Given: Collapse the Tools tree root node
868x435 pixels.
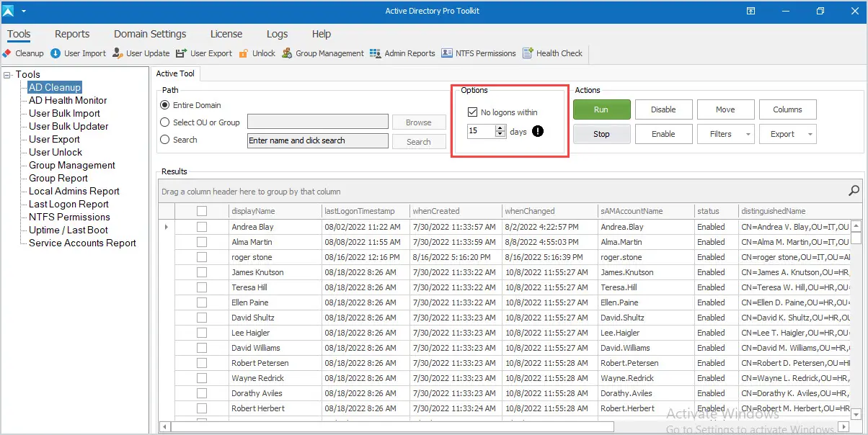Looking at the screenshot, I should click(x=7, y=75).
